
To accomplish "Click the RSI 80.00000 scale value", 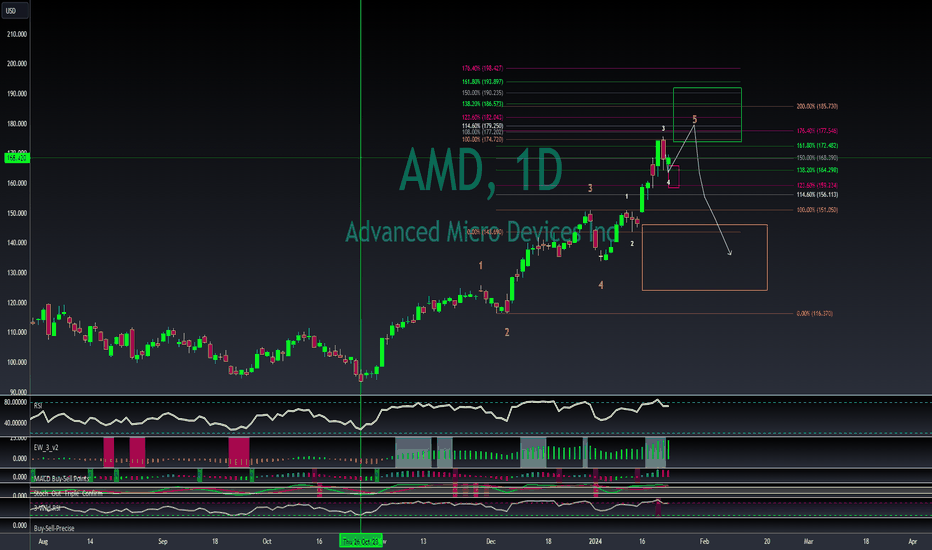I will coord(15,403).
